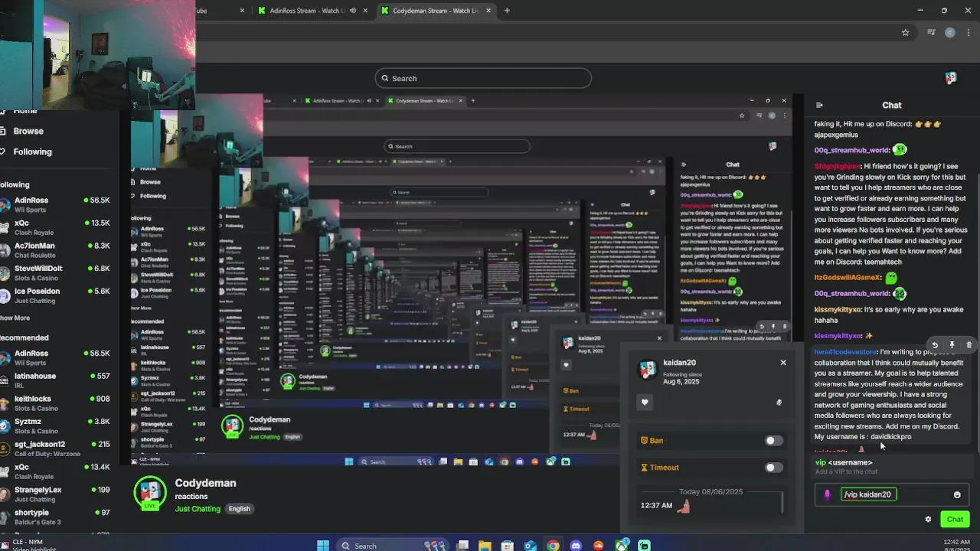Open the Chrome profile avatar in toolbar
Viewport: 980px width, 551px height.
[x=950, y=32]
